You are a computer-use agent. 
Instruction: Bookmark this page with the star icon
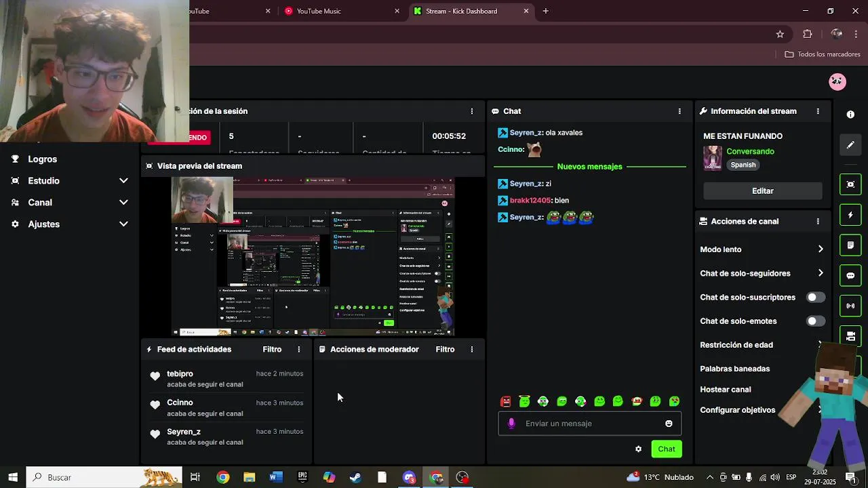coord(780,34)
